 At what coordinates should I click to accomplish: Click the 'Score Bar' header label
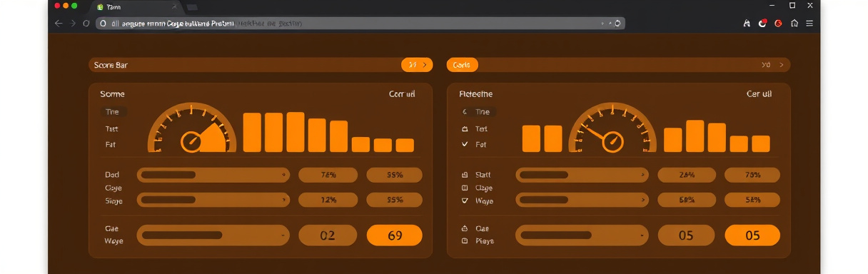tap(111, 65)
